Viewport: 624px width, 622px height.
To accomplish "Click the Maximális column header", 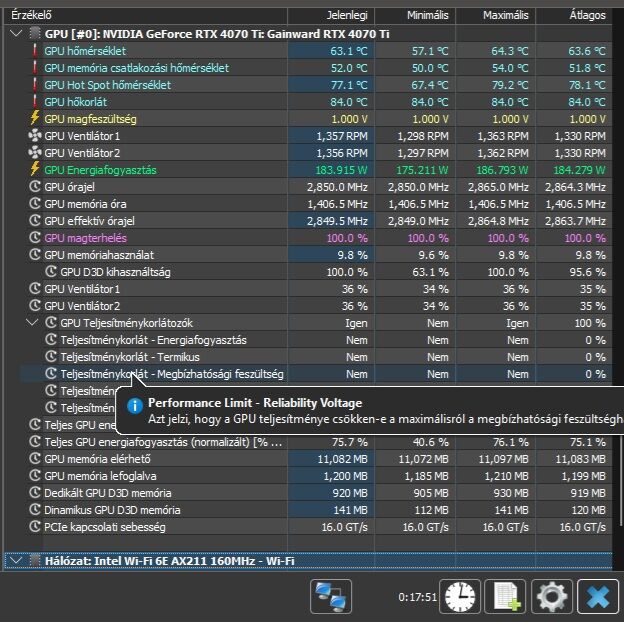I will tap(495, 15).
